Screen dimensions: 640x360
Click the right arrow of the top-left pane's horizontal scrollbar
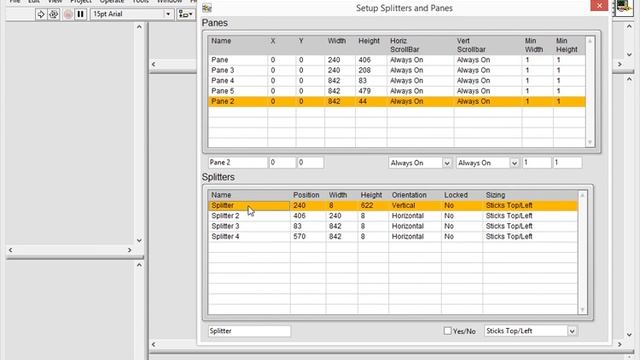129,250
